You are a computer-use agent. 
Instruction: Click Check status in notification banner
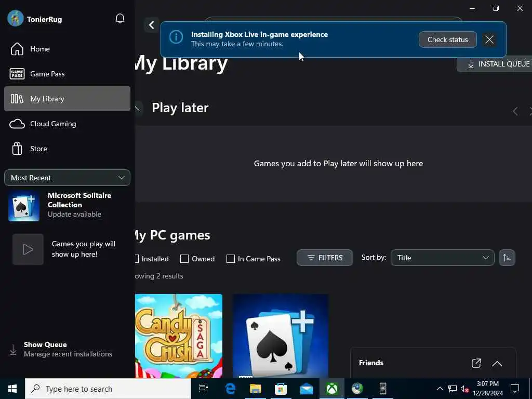coord(447,39)
